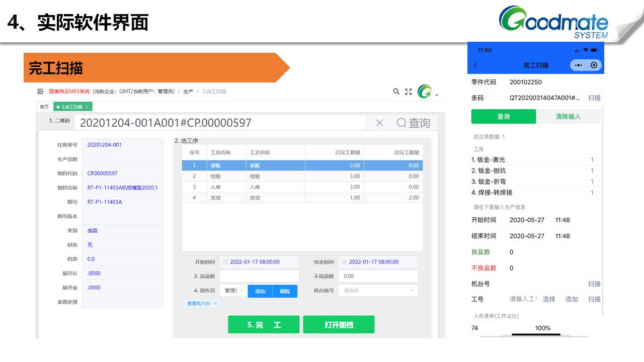
Task: Click the 打开图档 button
Action: [339, 325]
